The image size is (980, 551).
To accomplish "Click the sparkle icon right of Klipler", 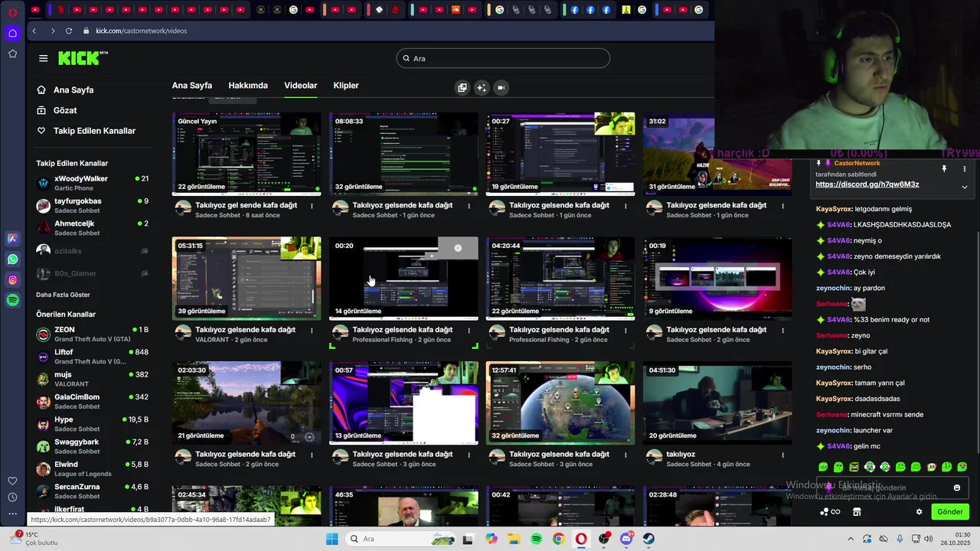I will [482, 87].
